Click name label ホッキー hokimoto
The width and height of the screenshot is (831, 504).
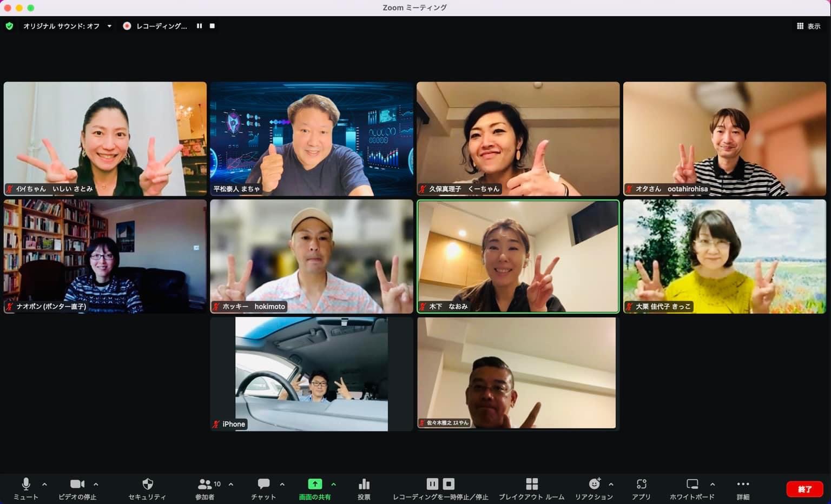[x=254, y=307]
